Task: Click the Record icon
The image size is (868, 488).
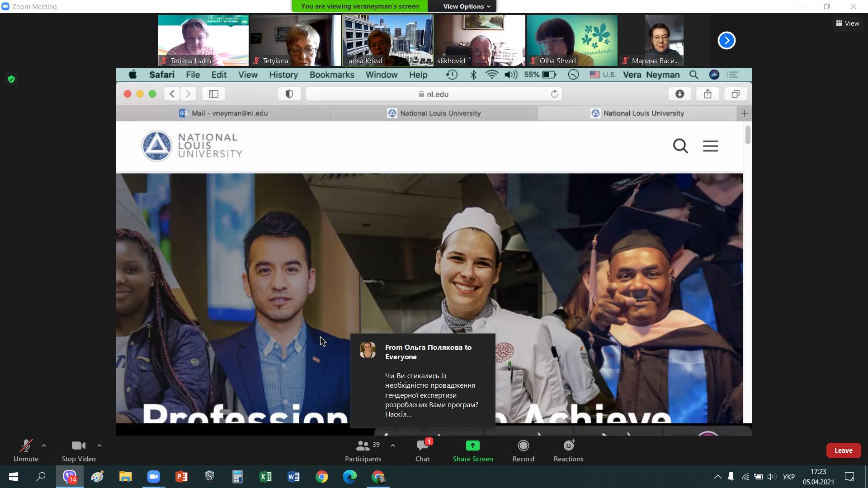Action: tap(523, 446)
